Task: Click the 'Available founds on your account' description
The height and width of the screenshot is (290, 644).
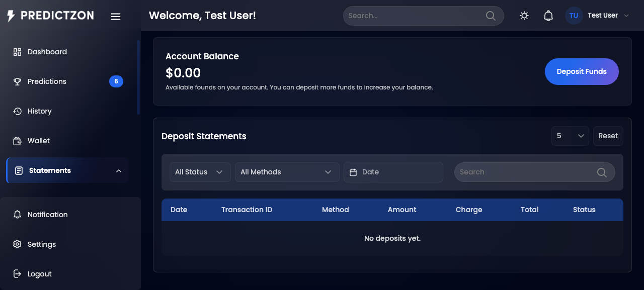Action: [x=299, y=87]
